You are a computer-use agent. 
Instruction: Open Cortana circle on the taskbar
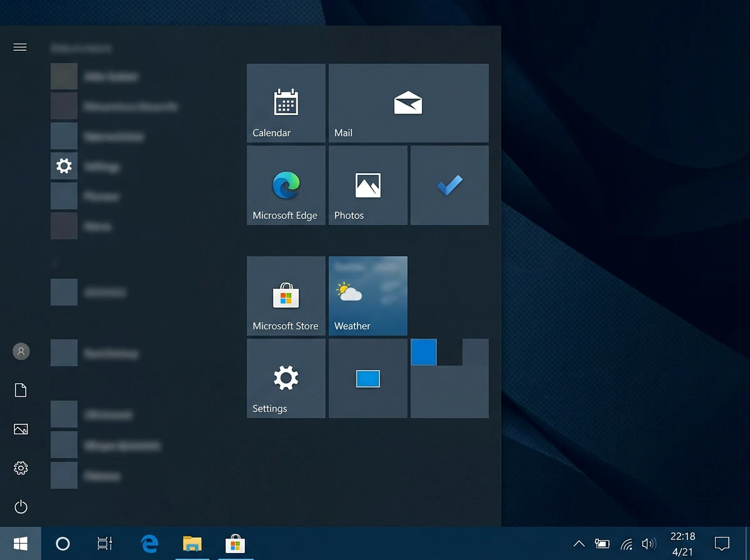62,543
